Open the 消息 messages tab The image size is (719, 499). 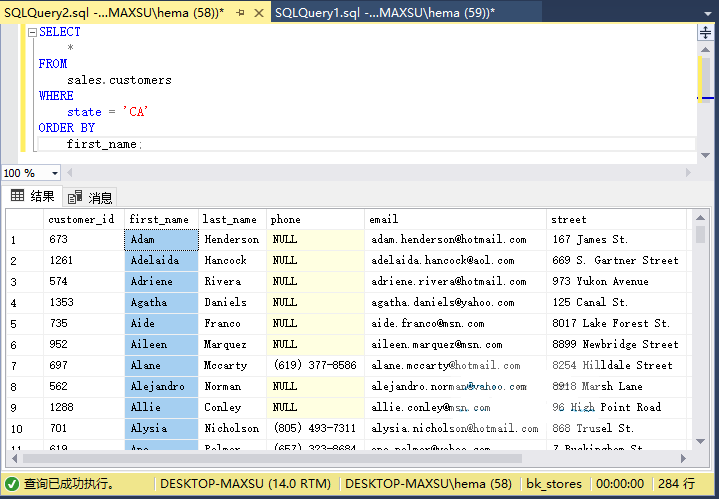[90, 197]
